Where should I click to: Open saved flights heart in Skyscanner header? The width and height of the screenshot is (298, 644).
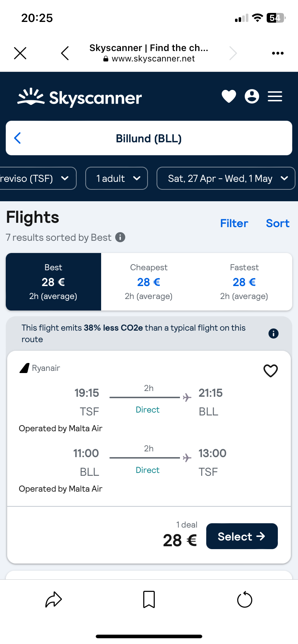pos(229,96)
